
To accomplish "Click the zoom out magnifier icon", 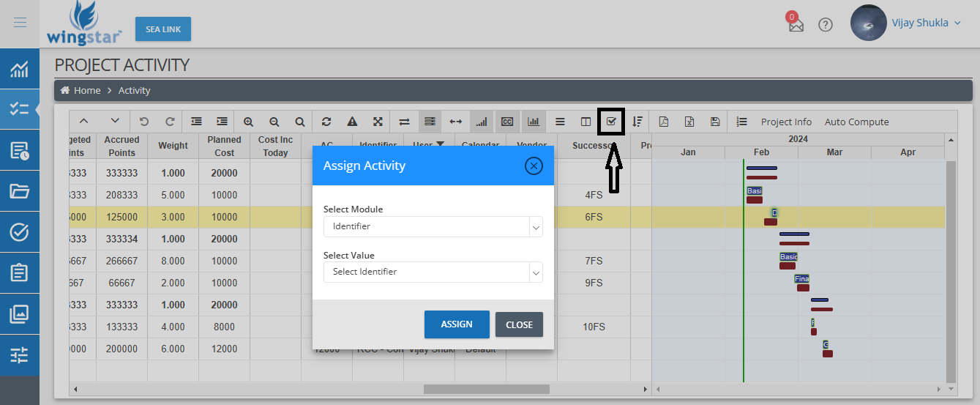I will click(x=274, y=122).
